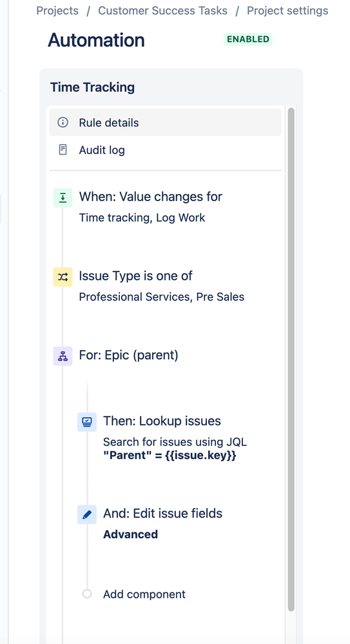Go to Customer Success Tasks breadcrumb
Screen dimensions: 350x644
point(162,11)
